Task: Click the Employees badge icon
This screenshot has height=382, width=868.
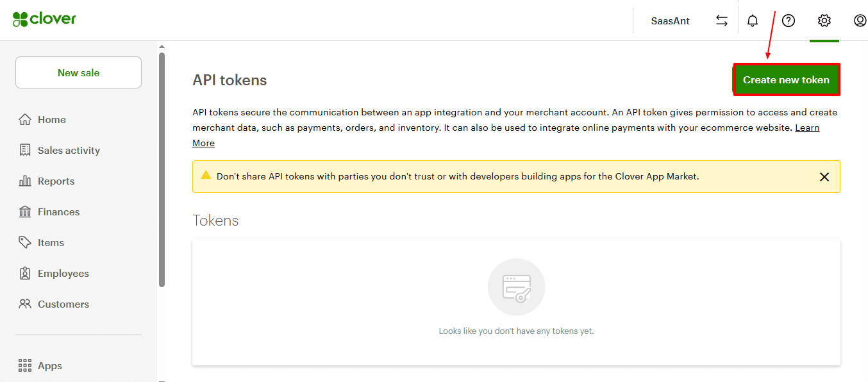Action: click(25, 273)
